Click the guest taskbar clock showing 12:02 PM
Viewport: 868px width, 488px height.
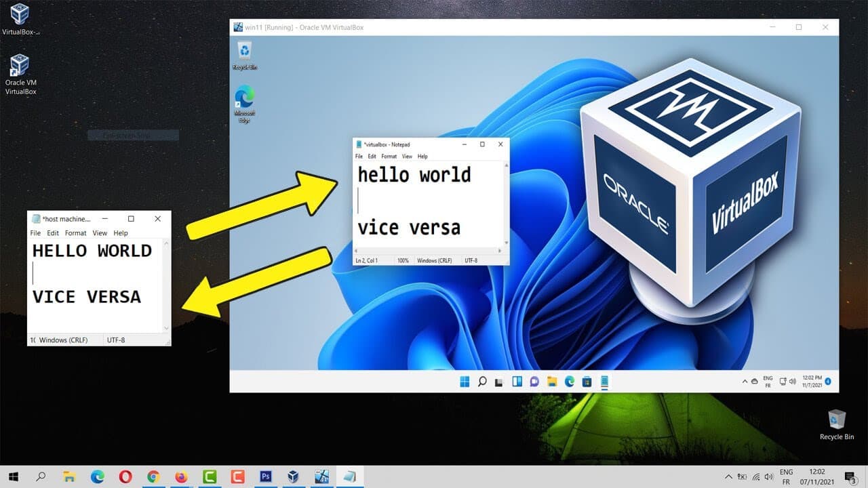(812, 381)
